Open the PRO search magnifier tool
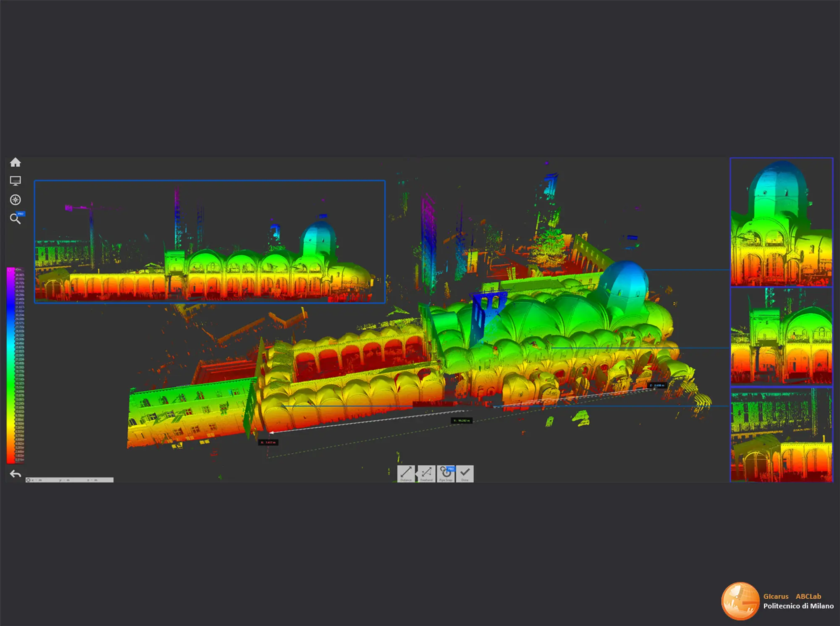 point(16,219)
